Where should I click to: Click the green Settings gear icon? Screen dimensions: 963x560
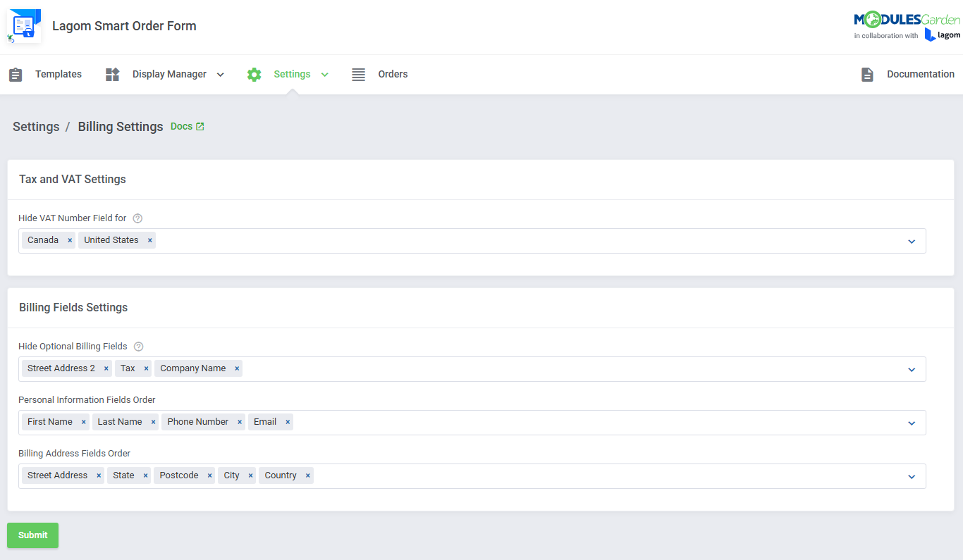click(x=254, y=75)
